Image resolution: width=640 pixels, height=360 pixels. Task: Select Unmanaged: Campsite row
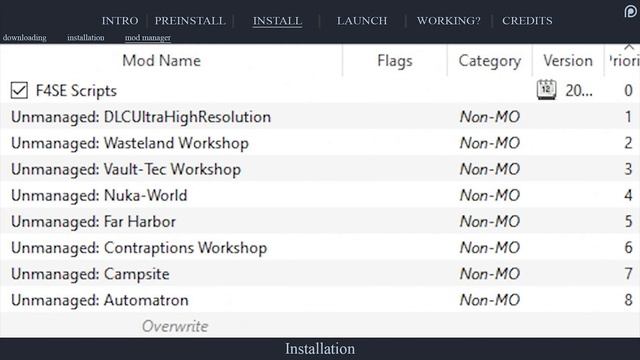pos(320,273)
